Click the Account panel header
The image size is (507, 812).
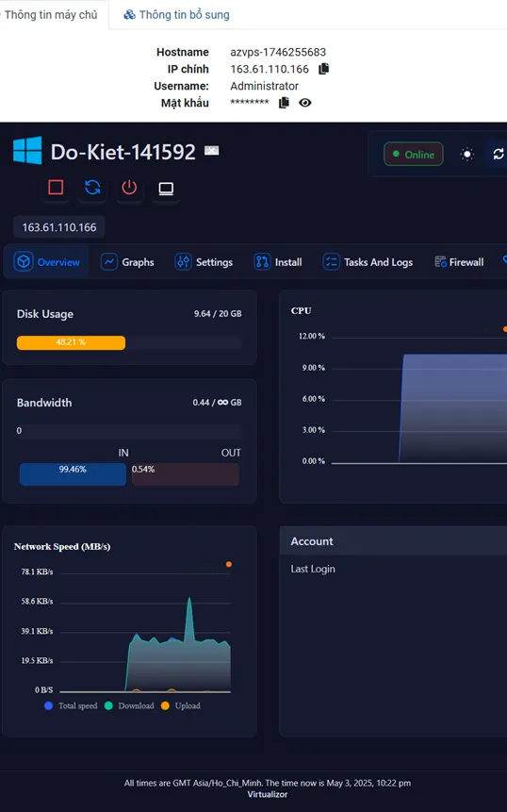tap(393, 541)
